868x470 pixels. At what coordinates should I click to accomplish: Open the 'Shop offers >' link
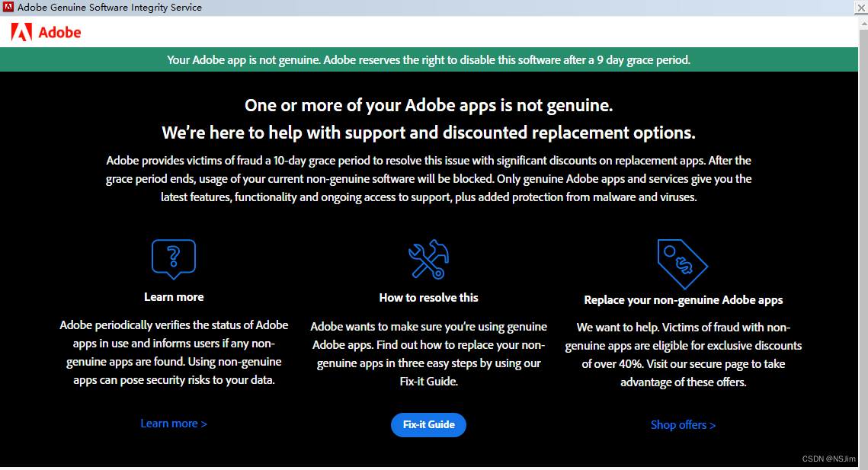[x=683, y=424]
